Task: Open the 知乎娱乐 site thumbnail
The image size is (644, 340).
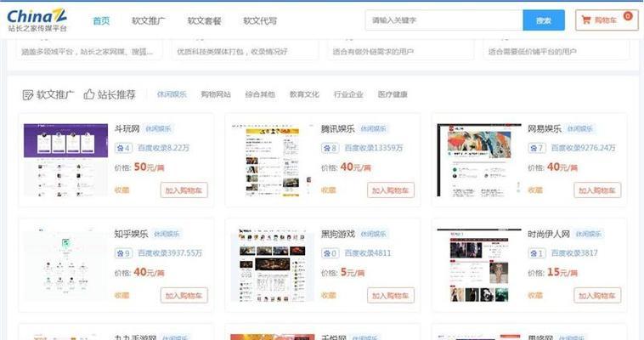Action: point(65,265)
